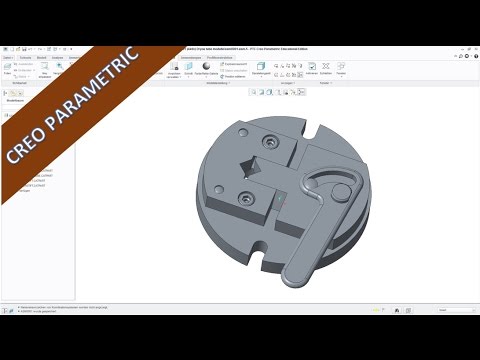Image resolution: width=480 pixels, height=360 pixels.
Task: Click the Explosionsansicht button
Action: tap(233, 64)
